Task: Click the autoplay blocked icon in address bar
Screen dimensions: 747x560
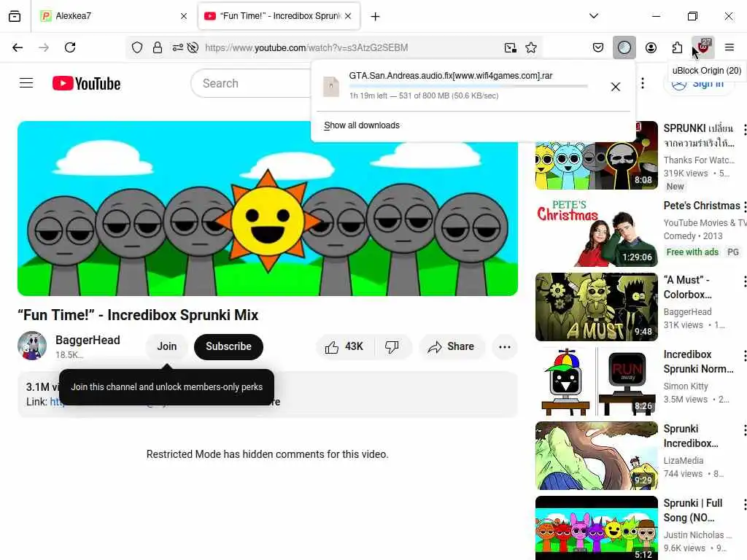Action: pos(193,47)
